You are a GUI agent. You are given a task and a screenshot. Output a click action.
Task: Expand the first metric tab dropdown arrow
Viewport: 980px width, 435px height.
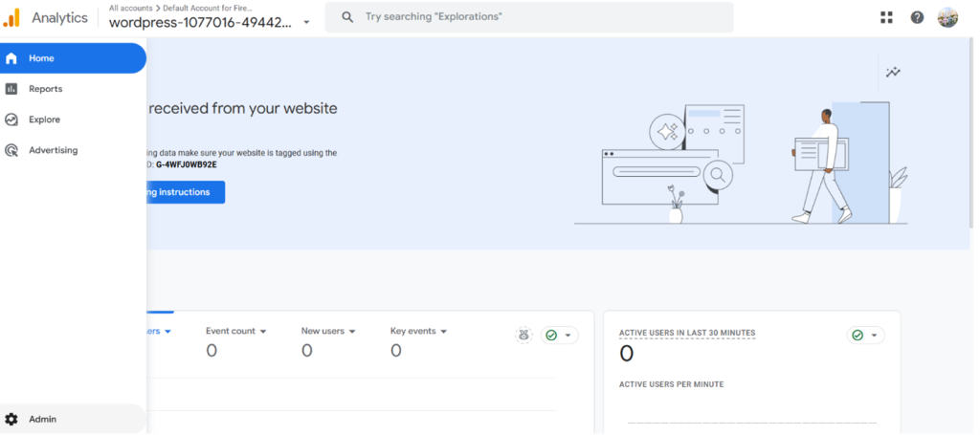point(167,332)
